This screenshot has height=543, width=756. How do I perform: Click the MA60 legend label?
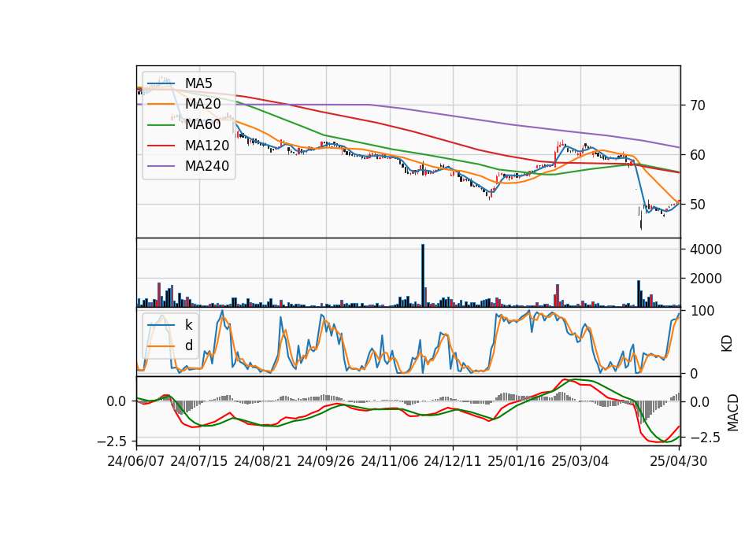pyautogui.click(x=202, y=125)
